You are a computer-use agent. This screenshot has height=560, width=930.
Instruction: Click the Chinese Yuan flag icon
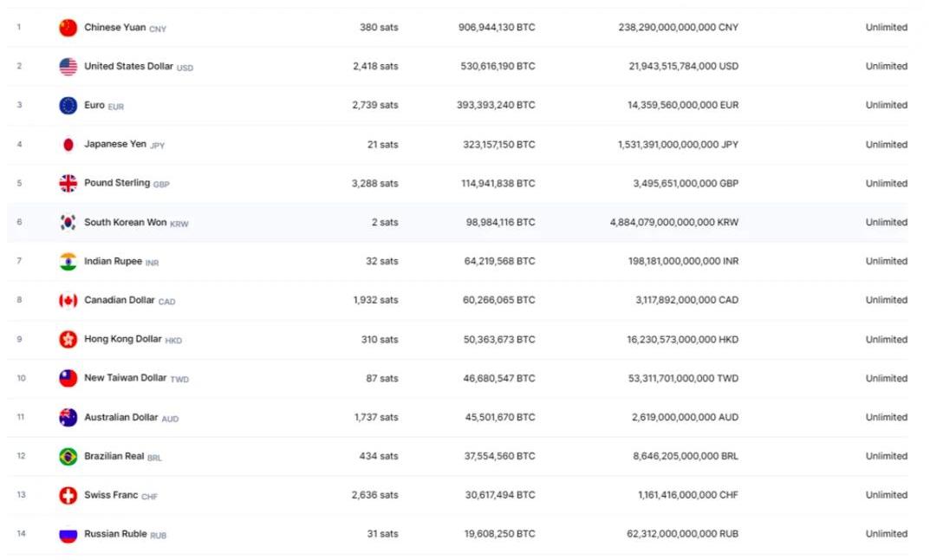coord(68,28)
